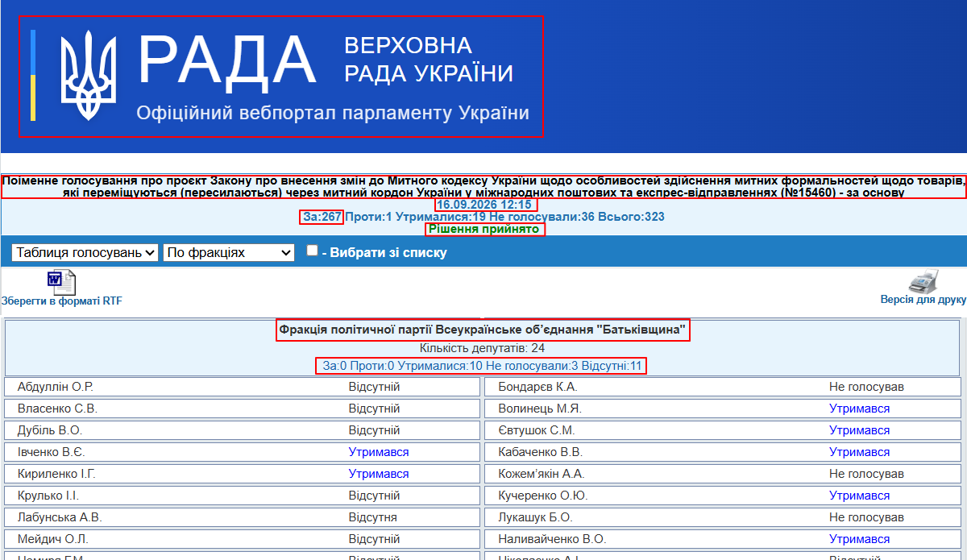Click the Word document RTF icon
The width and height of the screenshot is (967, 560).
point(61,283)
